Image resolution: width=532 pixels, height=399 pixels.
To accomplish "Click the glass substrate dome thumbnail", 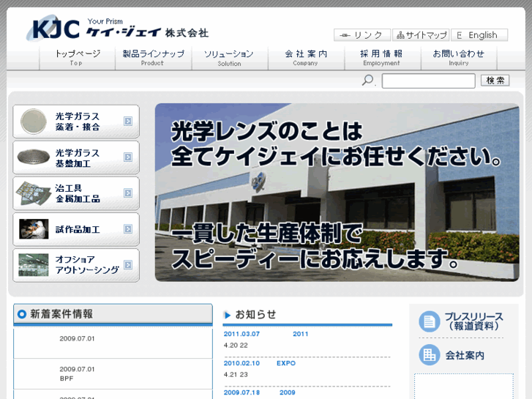I will [x=33, y=157].
